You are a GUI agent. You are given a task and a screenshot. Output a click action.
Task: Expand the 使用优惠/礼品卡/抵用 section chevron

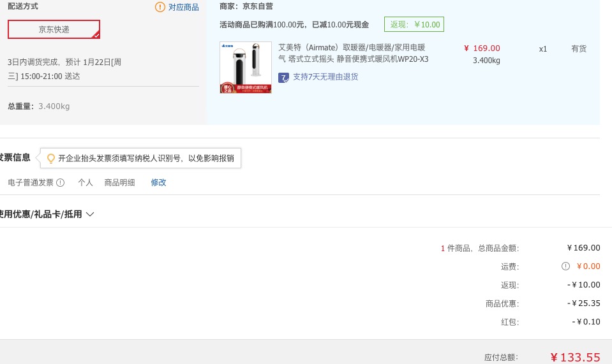[x=90, y=214]
